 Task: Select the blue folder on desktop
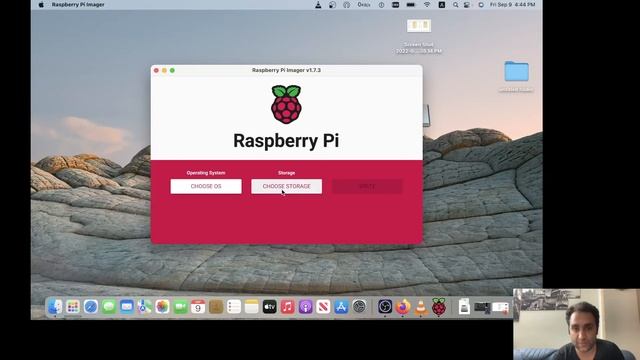point(516,72)
